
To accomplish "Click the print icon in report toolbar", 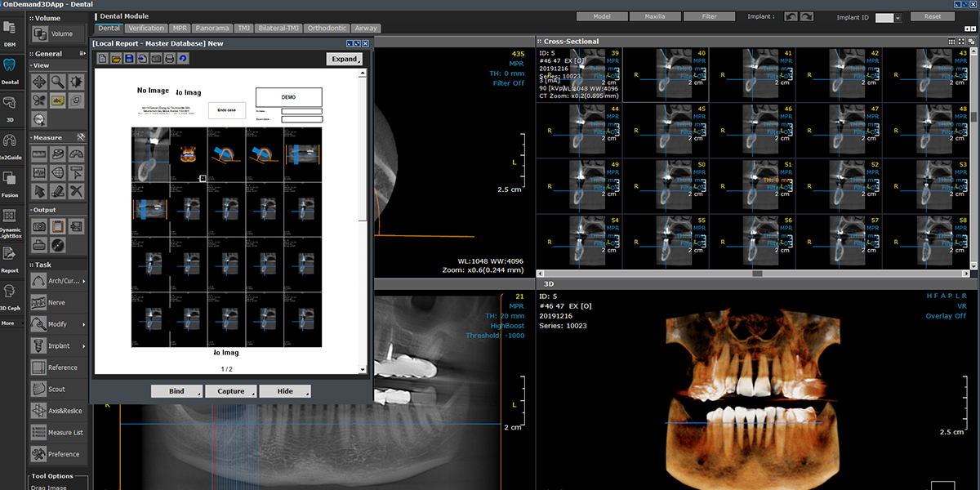I will click(x=169, y=59).
